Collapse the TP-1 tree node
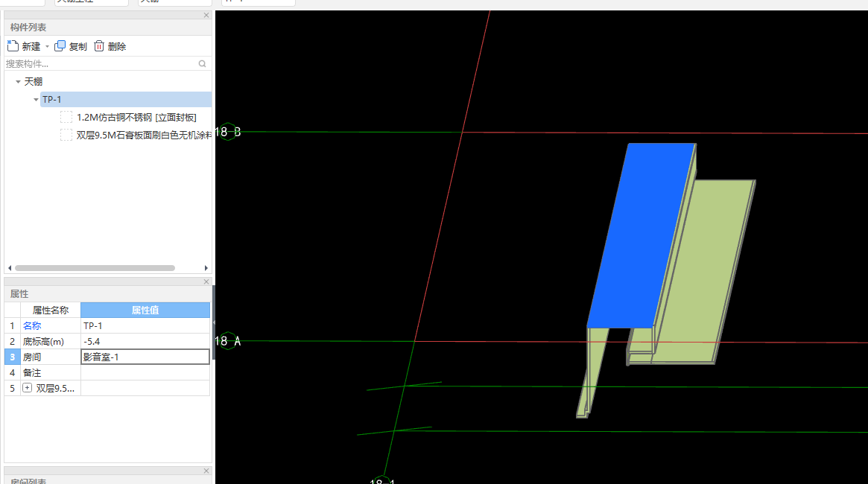Screen dimensions: 868x484 [36, 100]
